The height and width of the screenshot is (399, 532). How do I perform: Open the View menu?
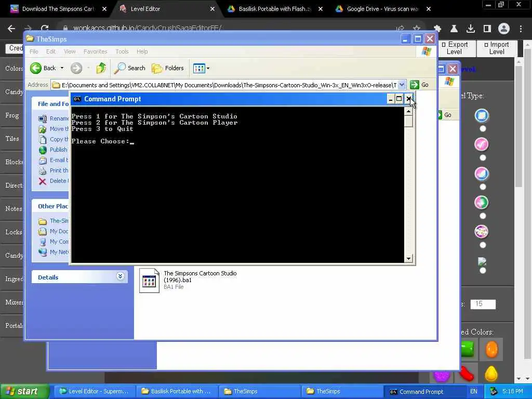coord(70,51)
